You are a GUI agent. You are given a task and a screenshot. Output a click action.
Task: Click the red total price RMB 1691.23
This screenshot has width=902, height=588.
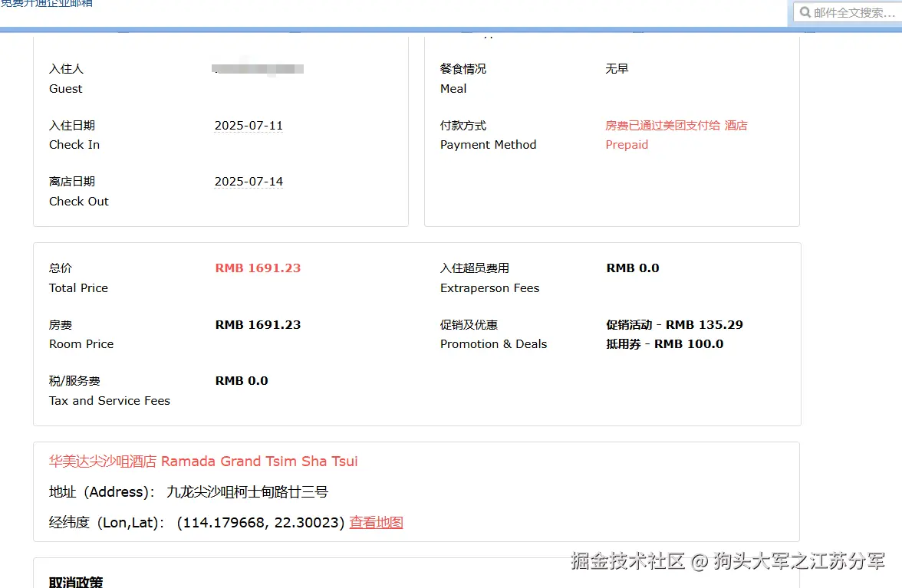(258, 268)
